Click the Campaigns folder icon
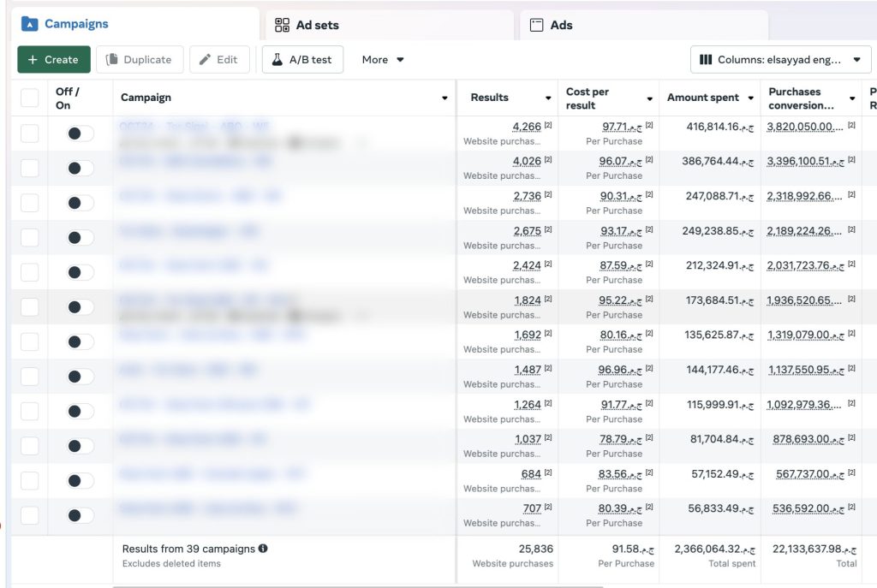This screenshot has width=877, height=588. point(29,24)
